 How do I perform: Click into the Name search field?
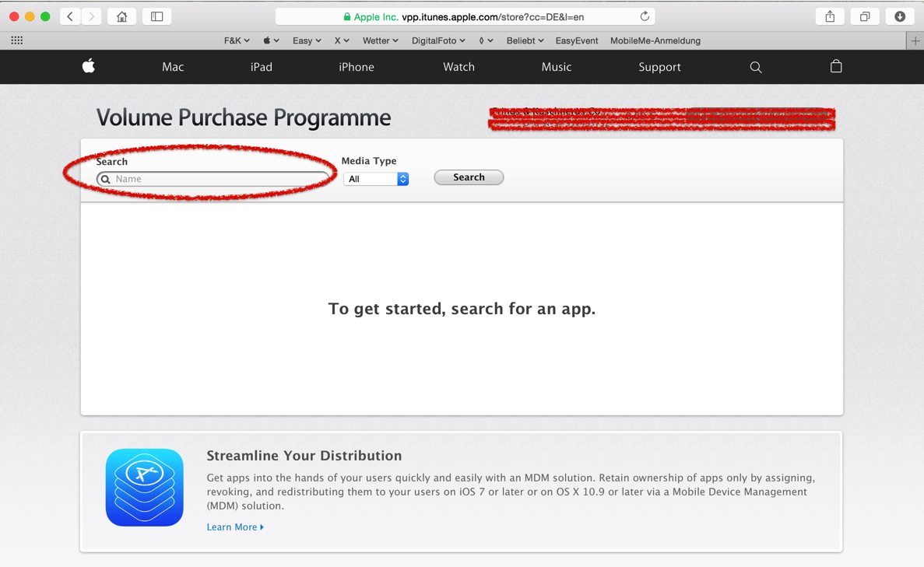[213, 179]
